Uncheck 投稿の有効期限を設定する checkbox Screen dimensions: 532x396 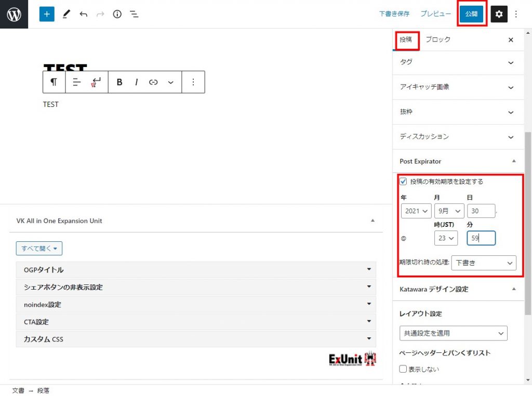(403, 182)
